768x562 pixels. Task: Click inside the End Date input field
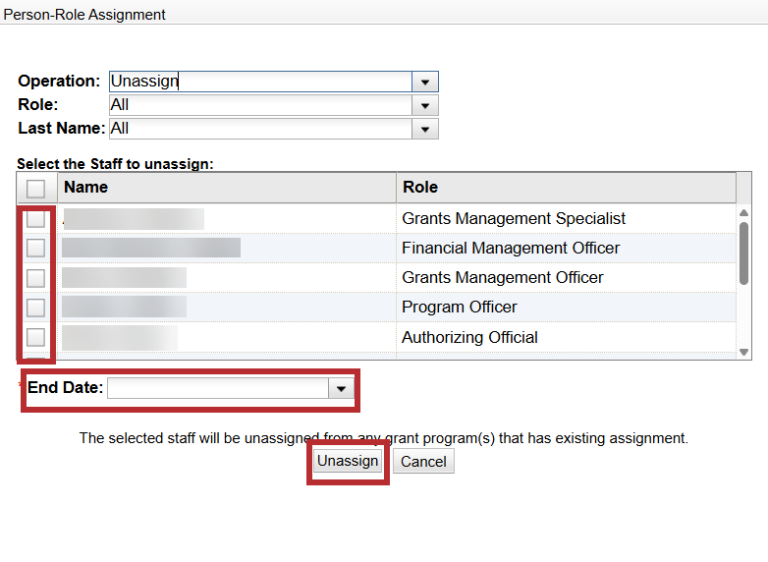218,388
